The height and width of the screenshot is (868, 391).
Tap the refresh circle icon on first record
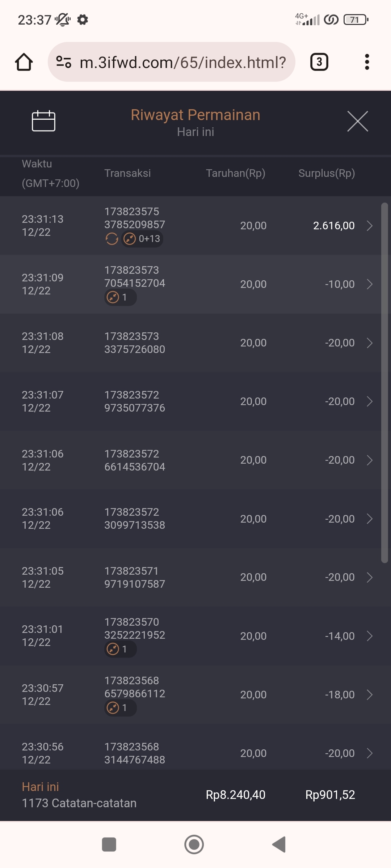[x=112, y=239]
